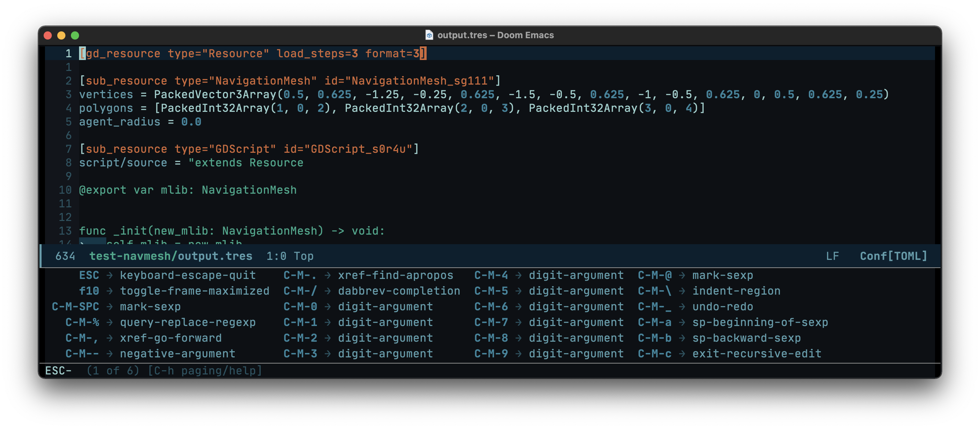Click the Conf[TOML] major-mode indicator
This screenshot has width=980, height=429.
tap(893, 256)
